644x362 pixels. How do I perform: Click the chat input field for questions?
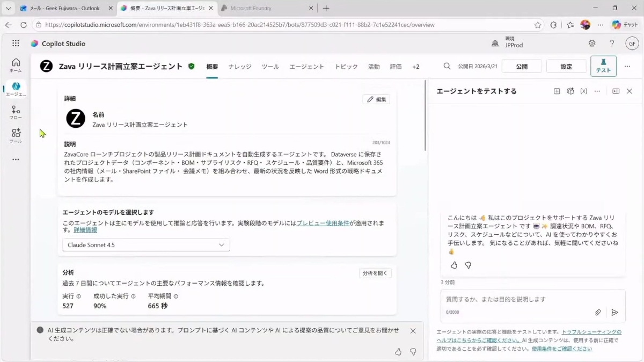tap(515, 299)
